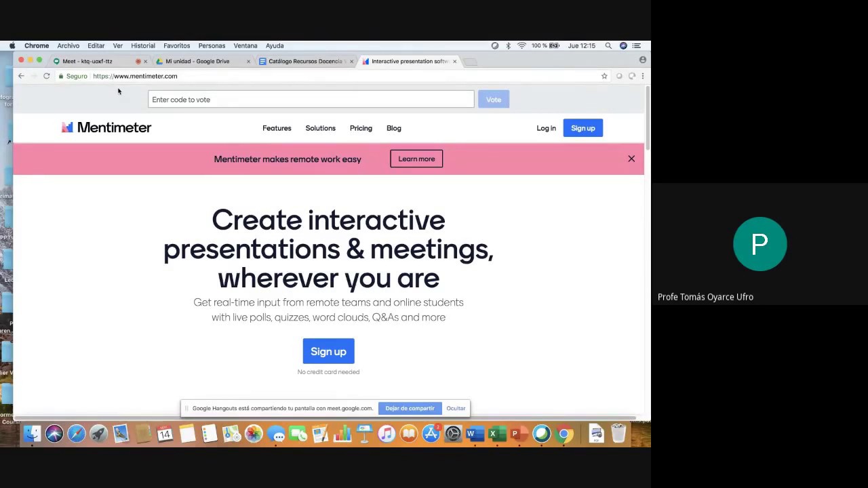Open Google Chrome in the dock
The width and height of the screenshot is (868, 488).
pyautogui.click(x=564, y=433)
